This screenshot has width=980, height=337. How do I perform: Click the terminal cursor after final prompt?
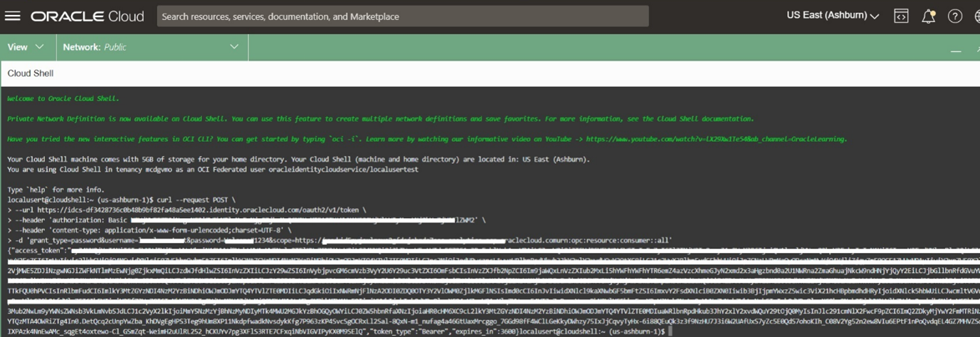(670, 332)
